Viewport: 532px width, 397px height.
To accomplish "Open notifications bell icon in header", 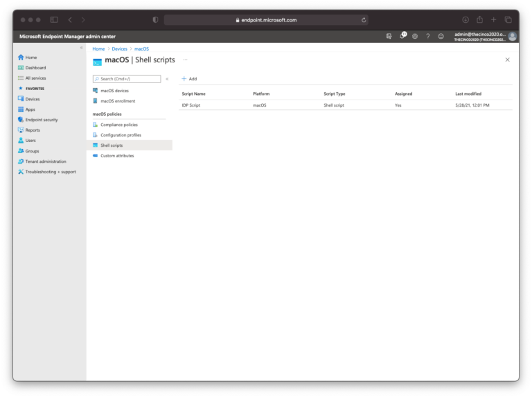I will coord(402,35).
